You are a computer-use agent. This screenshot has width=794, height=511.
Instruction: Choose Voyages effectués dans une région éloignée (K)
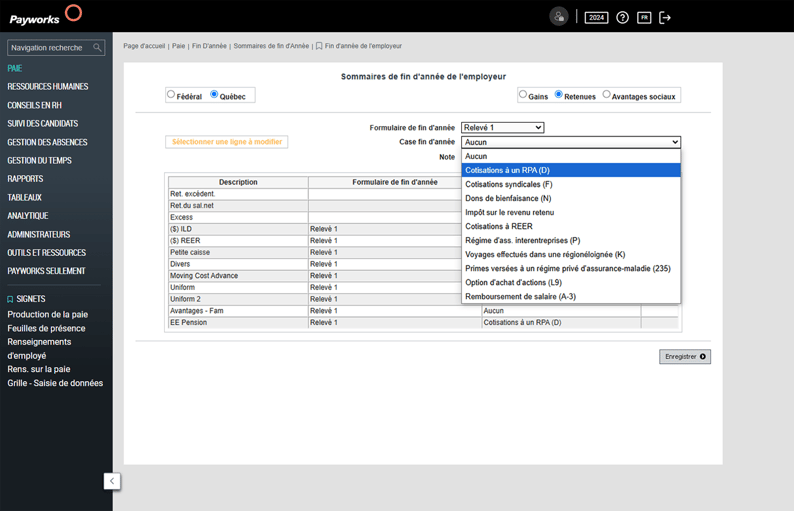pos(571,254)
